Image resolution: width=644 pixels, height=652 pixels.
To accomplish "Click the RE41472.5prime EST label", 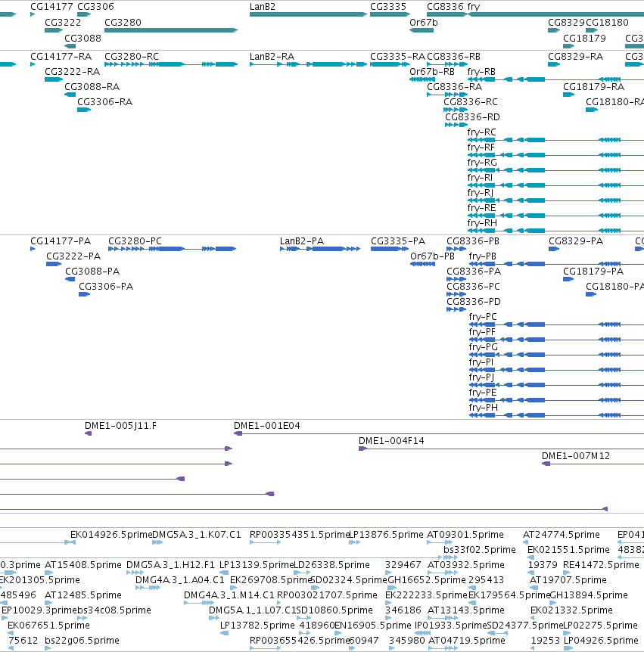I will click(601, 565).
